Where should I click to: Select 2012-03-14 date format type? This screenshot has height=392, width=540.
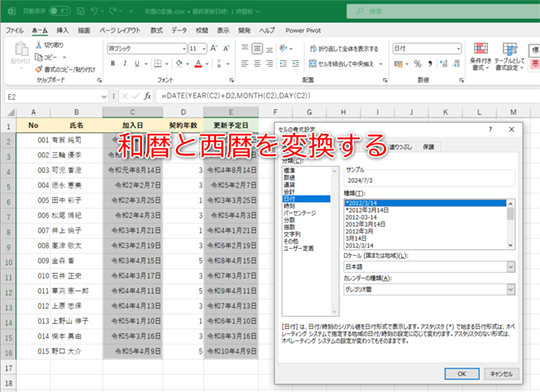pyautogui.click(x=361, y=217)
